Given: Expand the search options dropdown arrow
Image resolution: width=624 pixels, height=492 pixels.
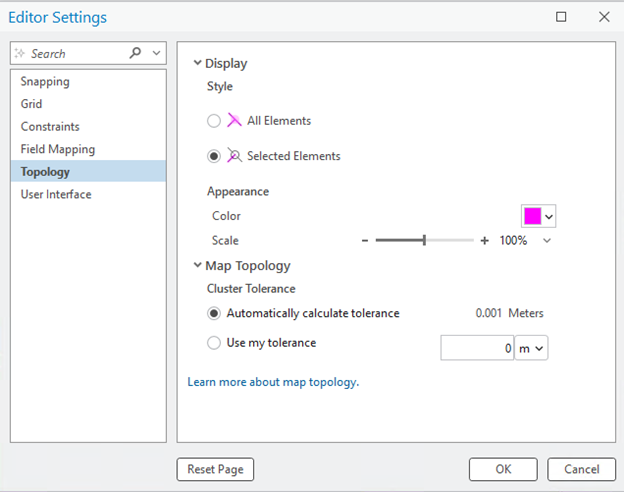Looking at the screenshot, I should pos(156,53).
